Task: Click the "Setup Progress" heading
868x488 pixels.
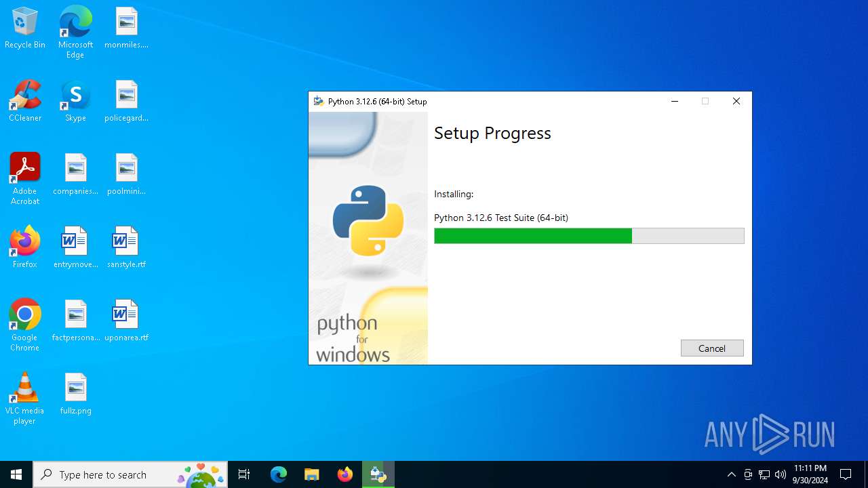Action: 492,133
